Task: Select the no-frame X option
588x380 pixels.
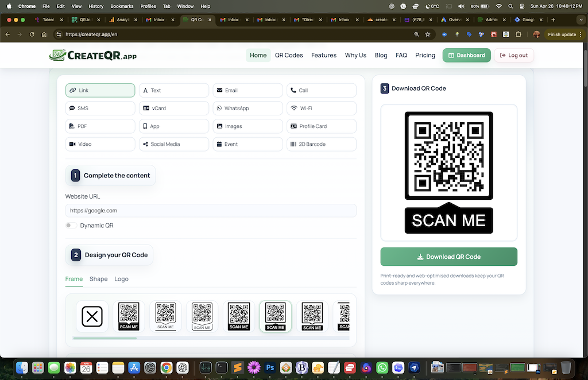Action: pyautogui.click(x=92, y=316)
